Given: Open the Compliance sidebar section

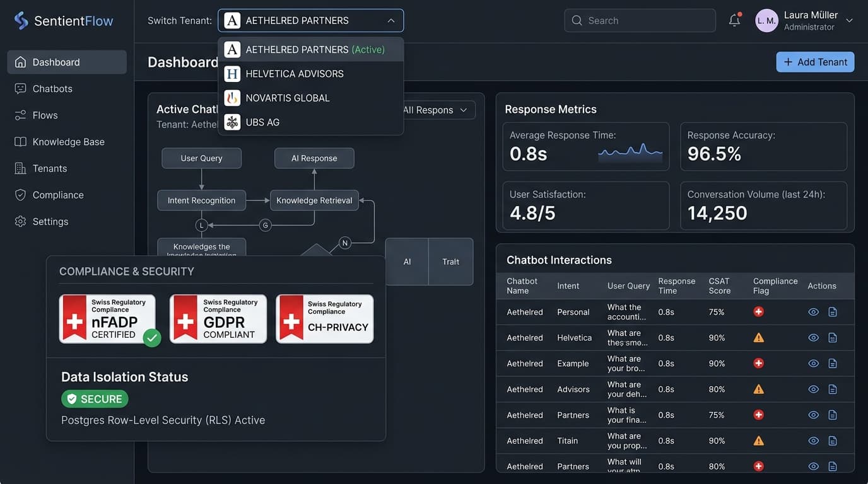Looking at the screenshot, I should (x=66, y=195).
